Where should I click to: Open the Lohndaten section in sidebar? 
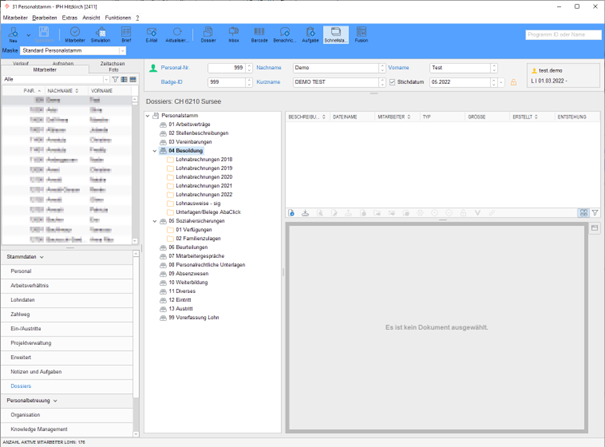click(23, 299)
